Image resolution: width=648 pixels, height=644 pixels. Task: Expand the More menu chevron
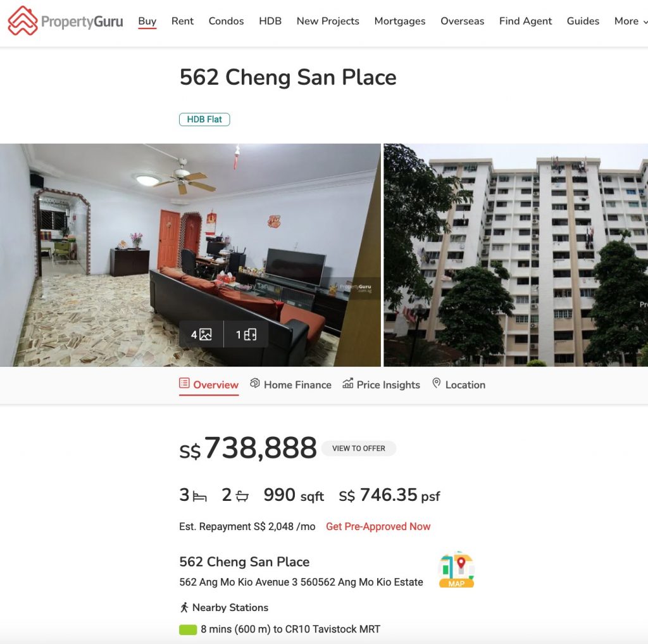coord(645,22)
